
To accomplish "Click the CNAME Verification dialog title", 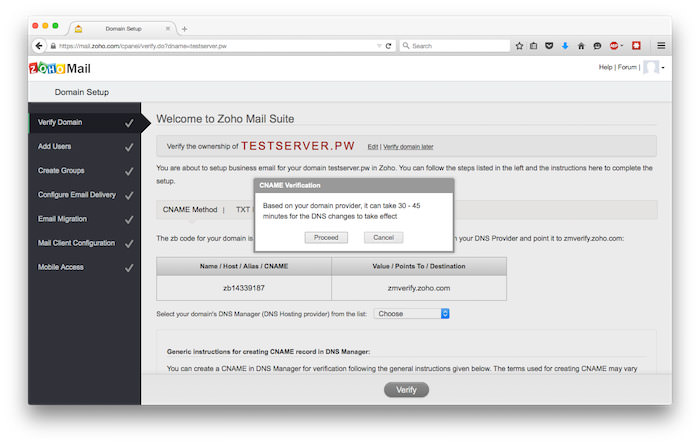I will 290,185.
